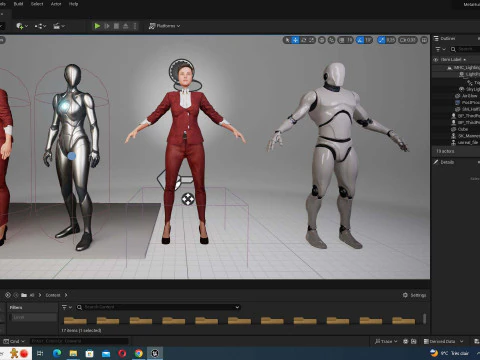Toggle the visibility eye column in Outliner

click(x=435, y=60)
